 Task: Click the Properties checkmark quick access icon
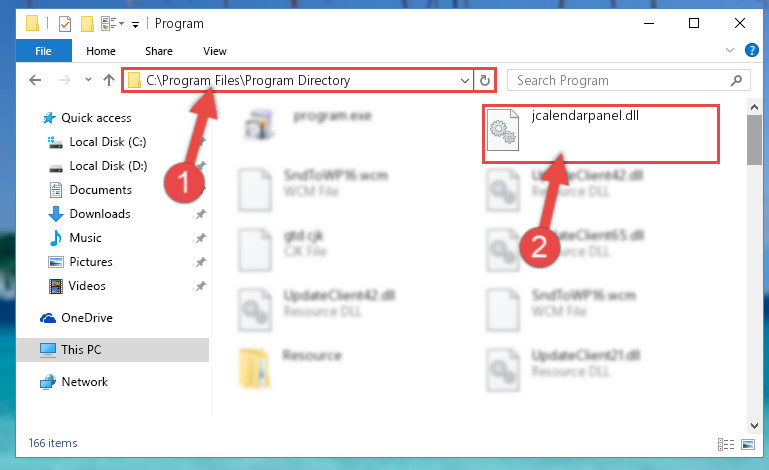pyautogui.click(x=65, y=24)
